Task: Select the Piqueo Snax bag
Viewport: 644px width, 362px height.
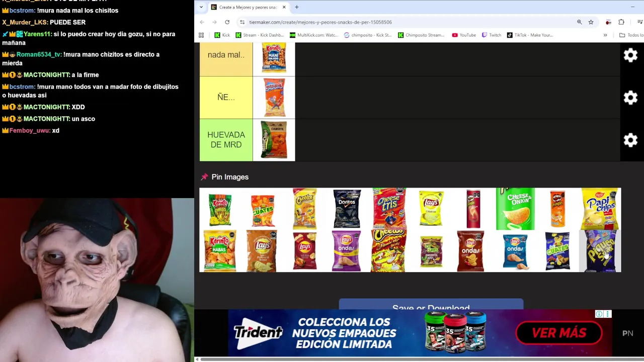Action: pos(600,251)
